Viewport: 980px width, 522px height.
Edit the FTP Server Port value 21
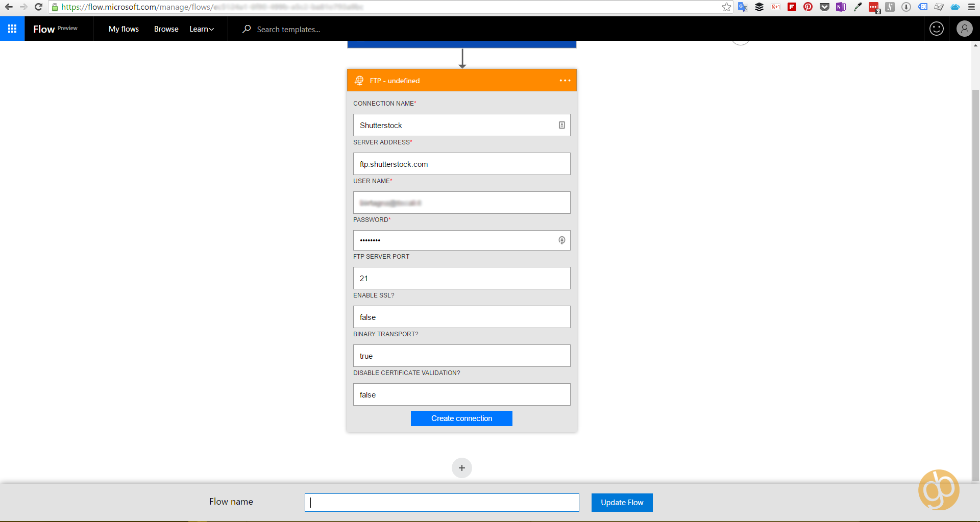click(x=461, y=278)
